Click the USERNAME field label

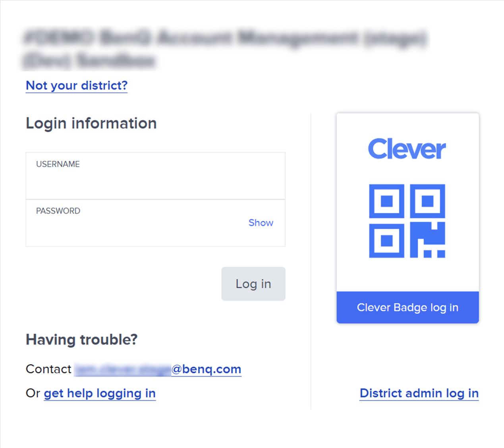click(x=58, y=164)
